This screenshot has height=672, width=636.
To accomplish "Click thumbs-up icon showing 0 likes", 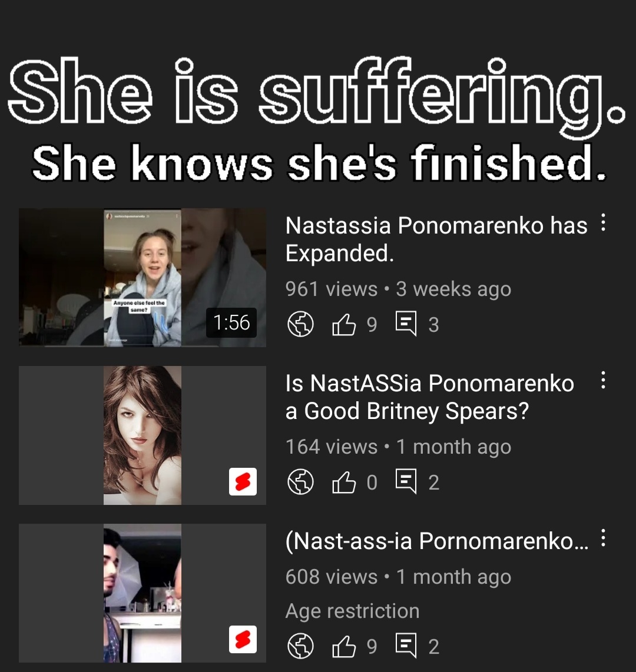I will tap(344, 482).
